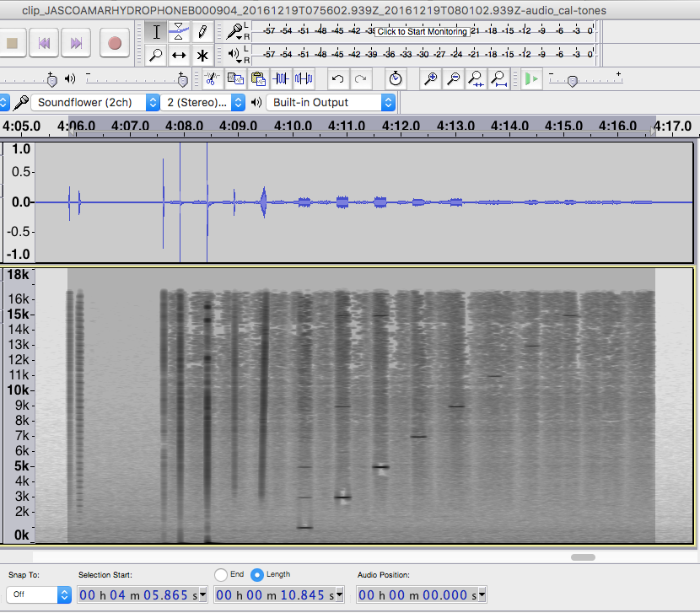Select the Length radio button
The width and height of the screenshot is (700, 613).
tap(257, 574)
